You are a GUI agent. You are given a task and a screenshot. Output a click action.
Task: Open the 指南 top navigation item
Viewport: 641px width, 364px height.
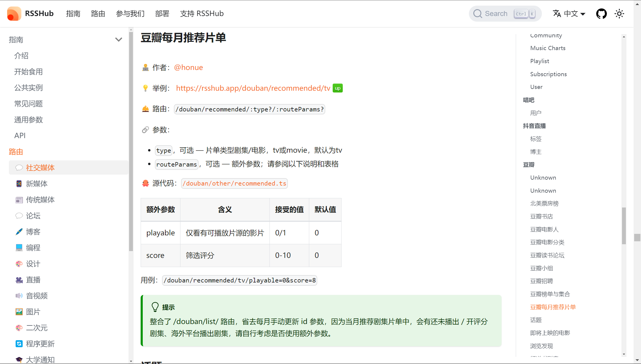click(x=73, y=14)
